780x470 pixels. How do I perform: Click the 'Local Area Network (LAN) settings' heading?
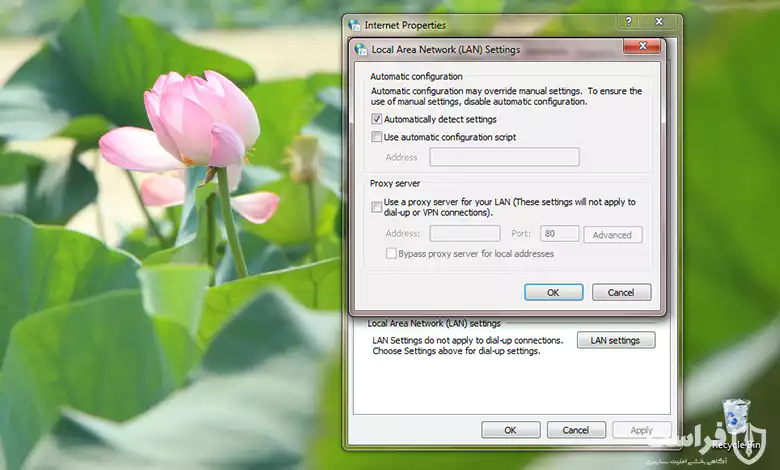point(434,323)
